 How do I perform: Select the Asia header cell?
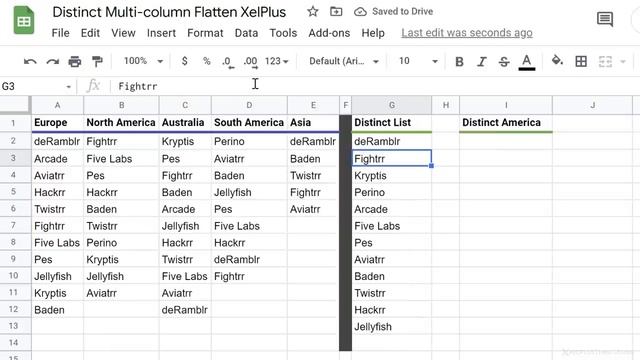tap(313, 122)
